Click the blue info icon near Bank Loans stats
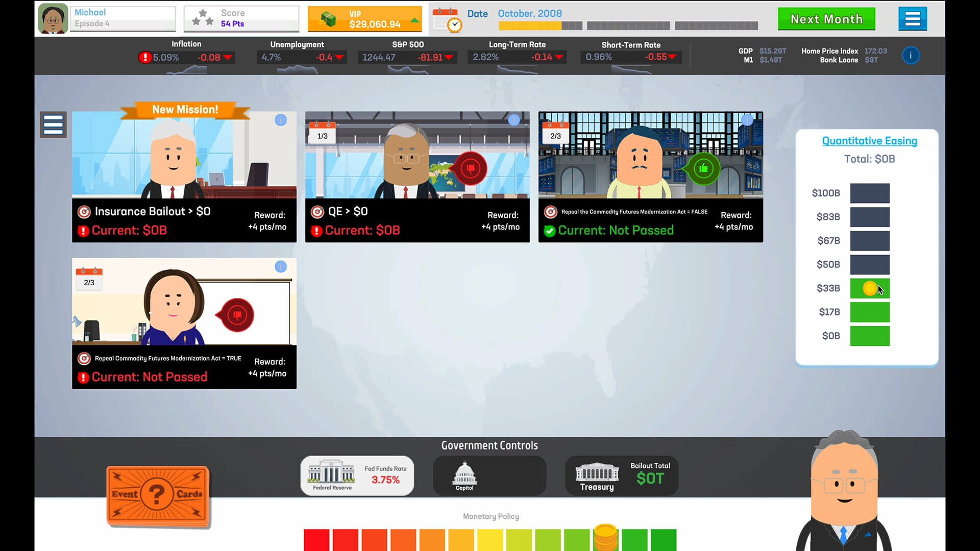The image size is (980, 551). [911, 55]
